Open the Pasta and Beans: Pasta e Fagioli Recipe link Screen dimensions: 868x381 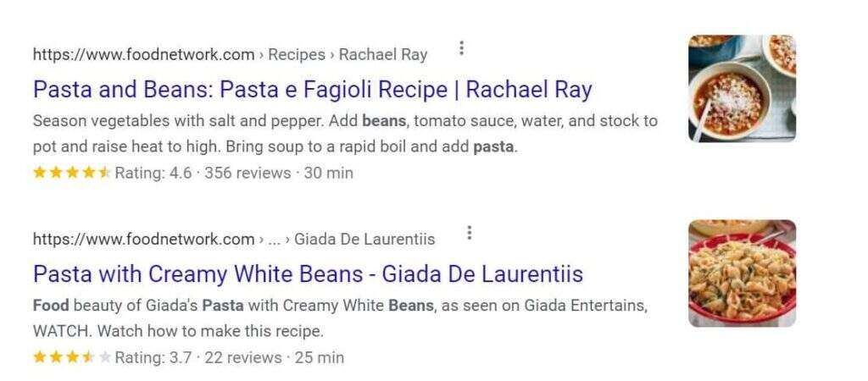312,90
